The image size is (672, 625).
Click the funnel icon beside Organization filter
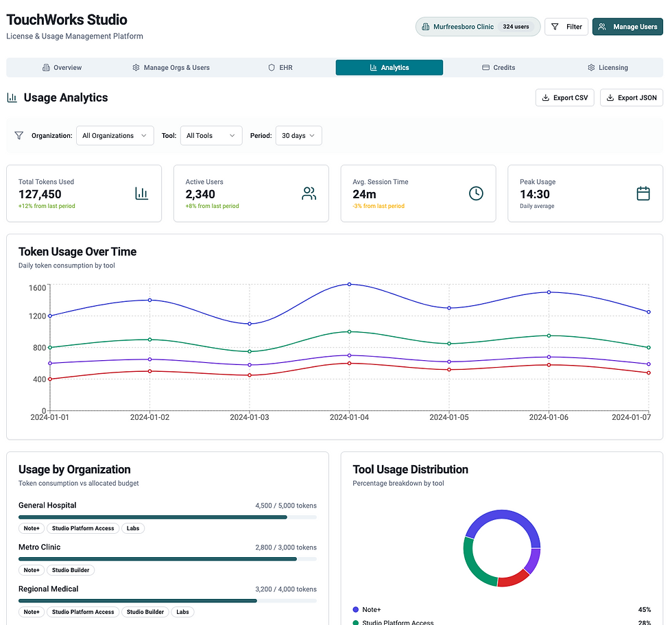[19, 136]
